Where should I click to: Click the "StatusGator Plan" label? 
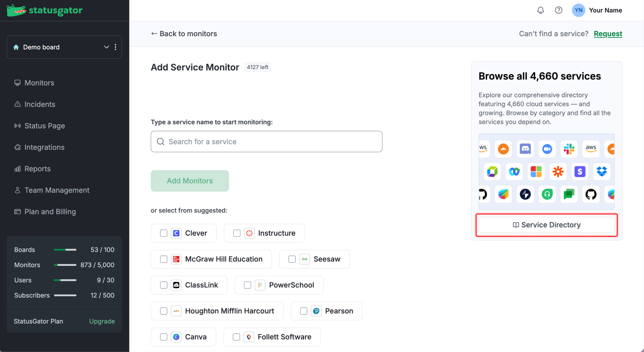38,321
